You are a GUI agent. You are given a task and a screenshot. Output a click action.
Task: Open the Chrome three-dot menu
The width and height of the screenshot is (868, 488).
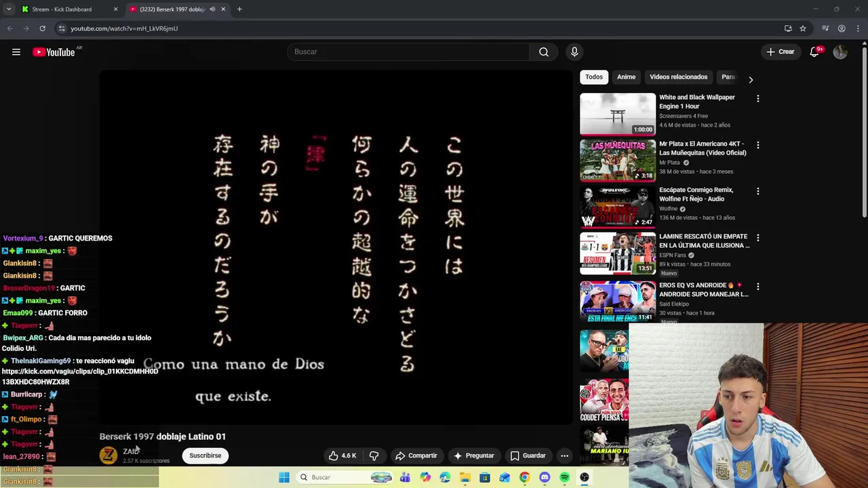coord(859,28)
